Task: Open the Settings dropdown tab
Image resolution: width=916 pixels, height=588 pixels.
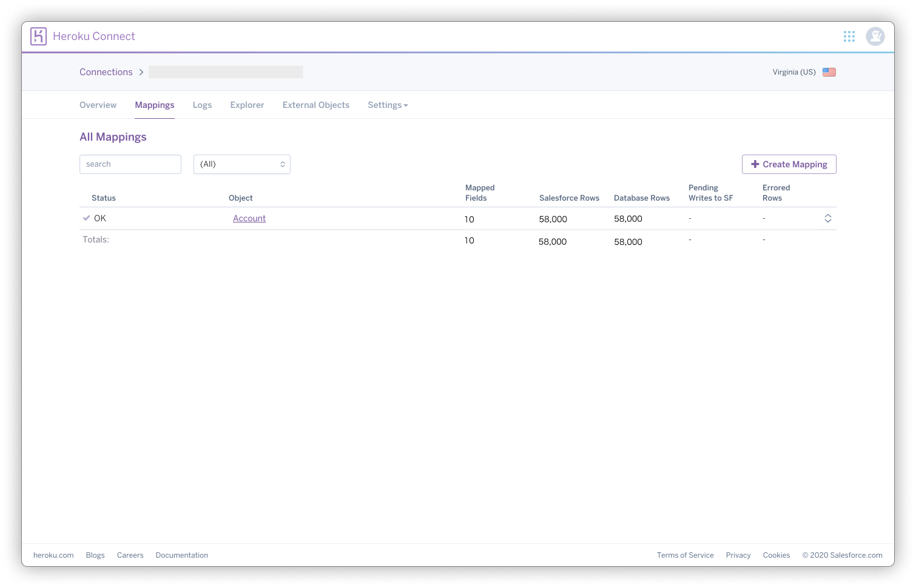Action: click(x=388, y=105)
